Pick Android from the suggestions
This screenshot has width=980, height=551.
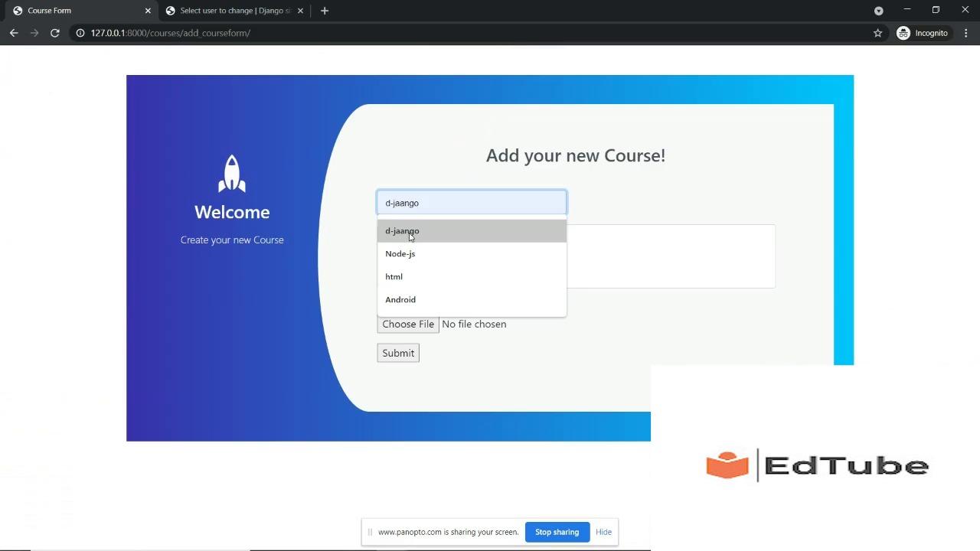[x=472, y=300]
